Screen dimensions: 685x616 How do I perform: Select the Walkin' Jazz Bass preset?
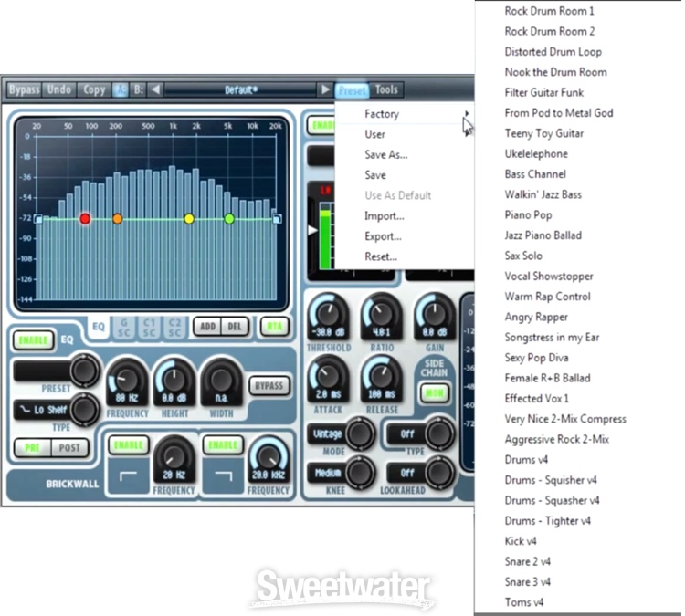(x=543, y=194)
